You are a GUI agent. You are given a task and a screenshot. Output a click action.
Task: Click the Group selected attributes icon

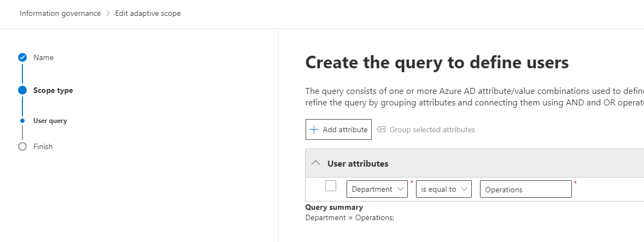[382, 129]
